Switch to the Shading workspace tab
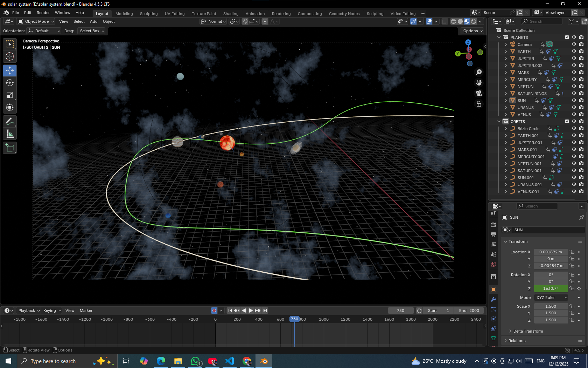Viewport: 588px width, 368px height. (231, 13)
